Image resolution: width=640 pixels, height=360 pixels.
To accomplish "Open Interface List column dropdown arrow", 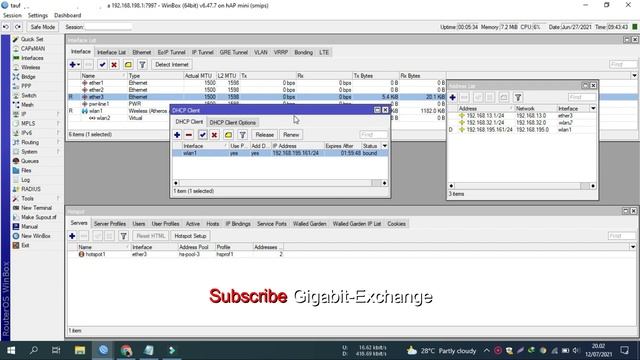I will [x=634, y=76].
